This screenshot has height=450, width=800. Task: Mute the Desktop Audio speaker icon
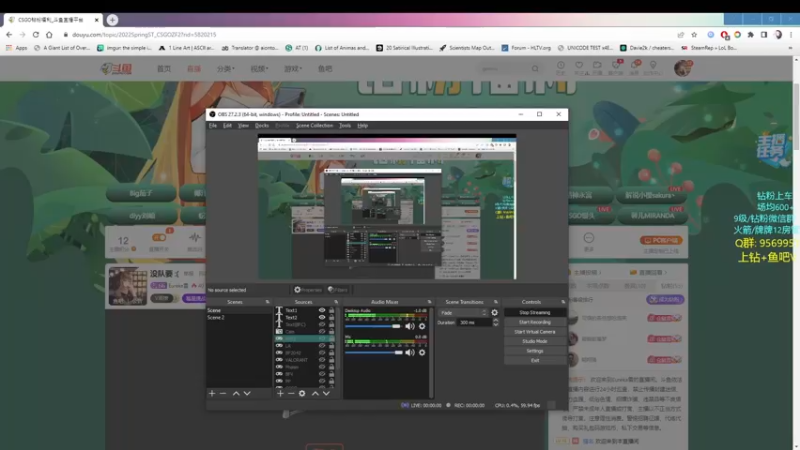(x=410, y=326)
